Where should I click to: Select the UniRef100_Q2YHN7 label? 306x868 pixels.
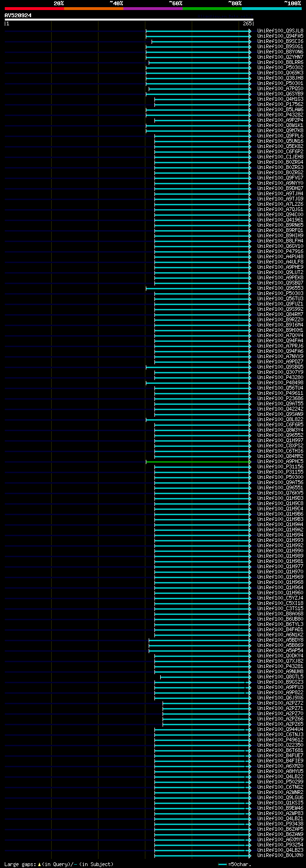[x=280, y=57]
